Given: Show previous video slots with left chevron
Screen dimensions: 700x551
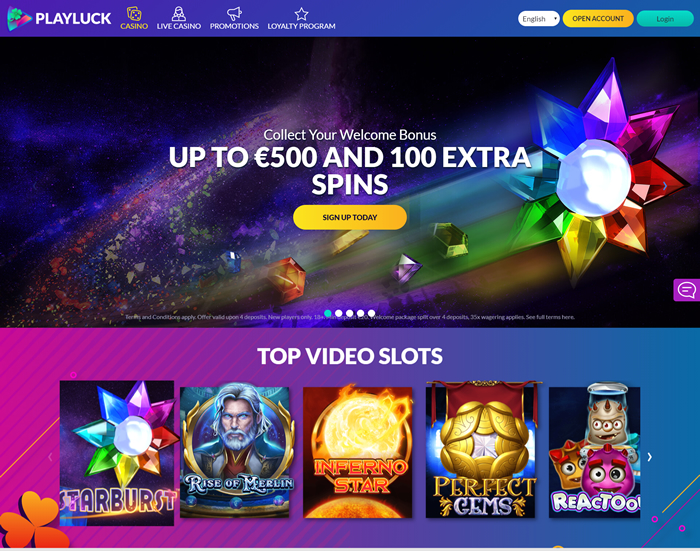Looking at the screenshot, I should click(x=50, y=457).
